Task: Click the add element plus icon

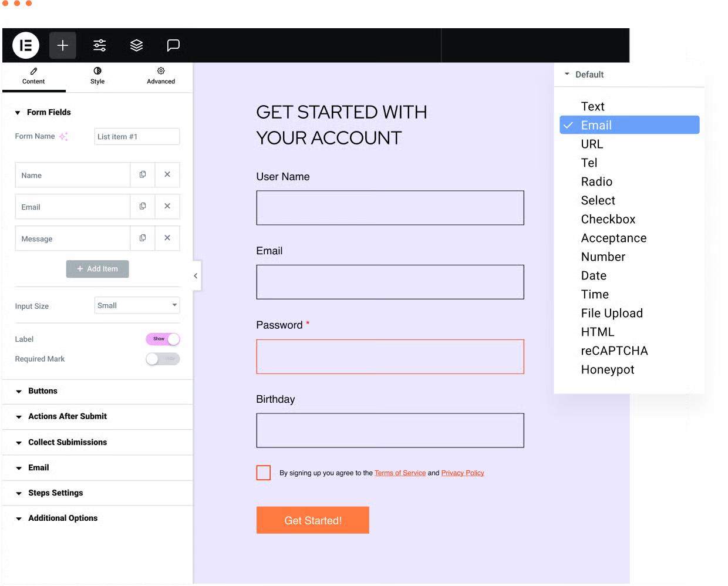Action: tap(63, 45)
